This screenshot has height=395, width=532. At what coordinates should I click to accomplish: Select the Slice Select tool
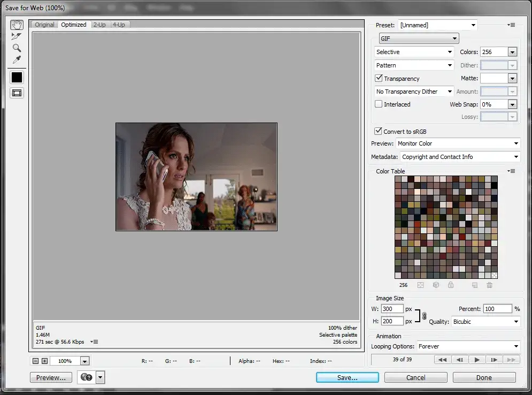click(x=17, y=36)
